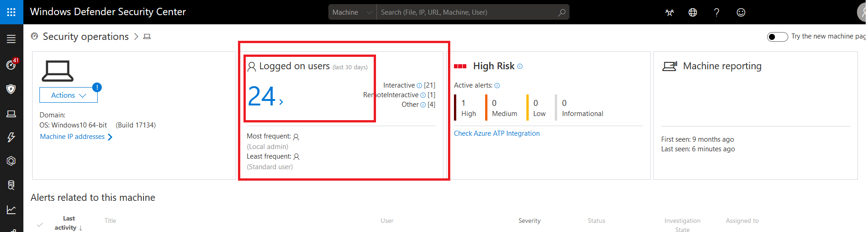Sort alerts by Last activity column

[x=69, y=223]
